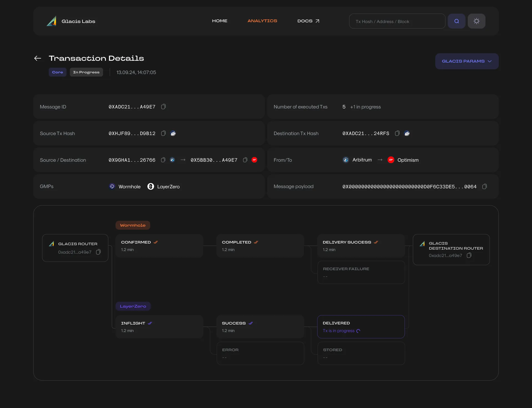532x408 pixels.
Task: Click the Wormhole GMP icon
Action: [x=112, y=186]
